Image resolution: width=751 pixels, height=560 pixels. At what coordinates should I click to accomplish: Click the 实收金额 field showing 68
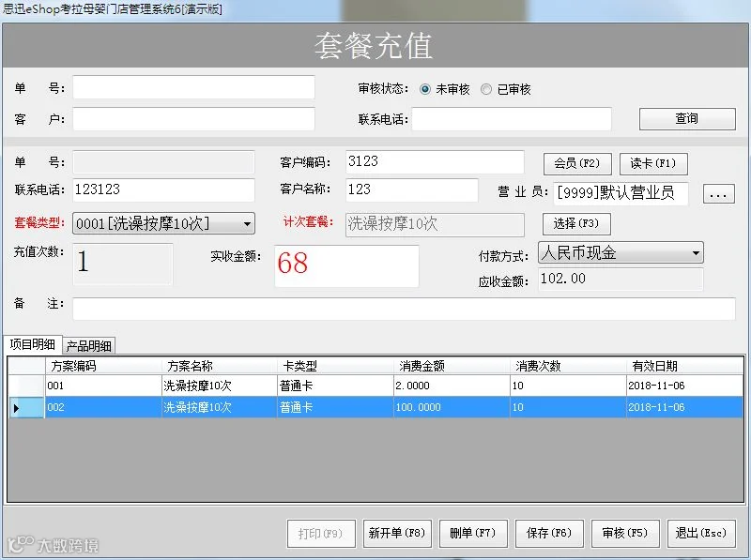tap(346, 265)
